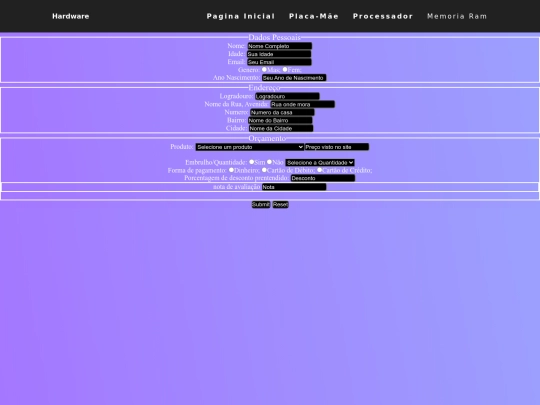The image size is (540, 405).
Task: Select Dinheiro payment radio button
Action: point(231,170)
